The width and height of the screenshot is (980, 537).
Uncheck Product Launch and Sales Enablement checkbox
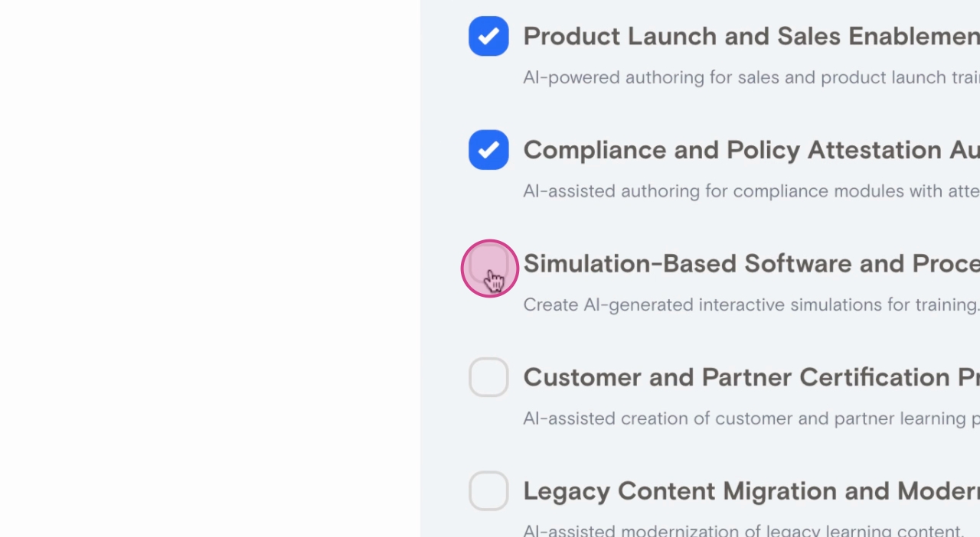coord(488,36)
